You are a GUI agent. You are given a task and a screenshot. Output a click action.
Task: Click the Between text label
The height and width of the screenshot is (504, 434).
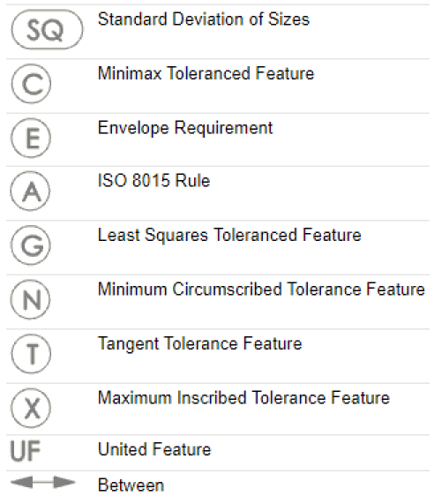[131, 485]
